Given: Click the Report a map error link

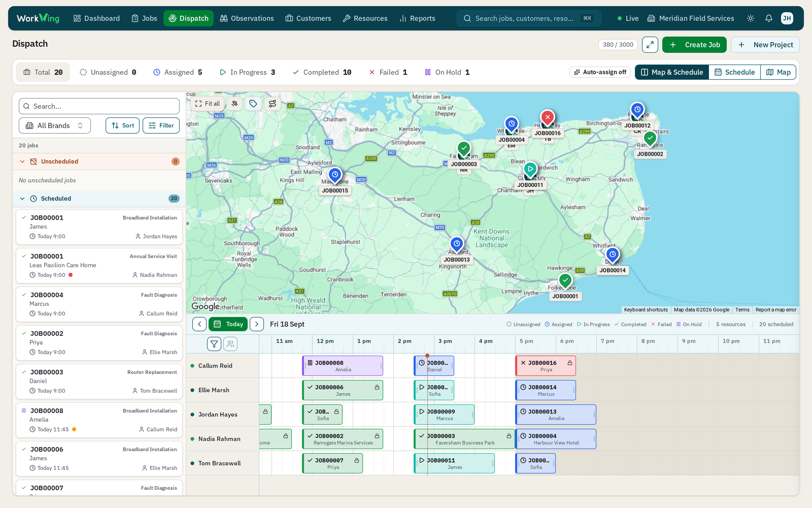Looking at the screenshot, I should (775, 310).
